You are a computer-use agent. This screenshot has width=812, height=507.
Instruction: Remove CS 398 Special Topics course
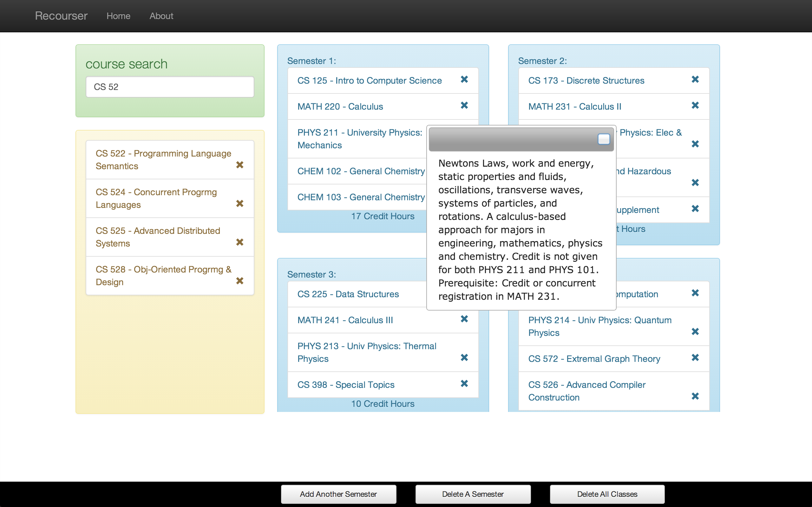point(464,383)
